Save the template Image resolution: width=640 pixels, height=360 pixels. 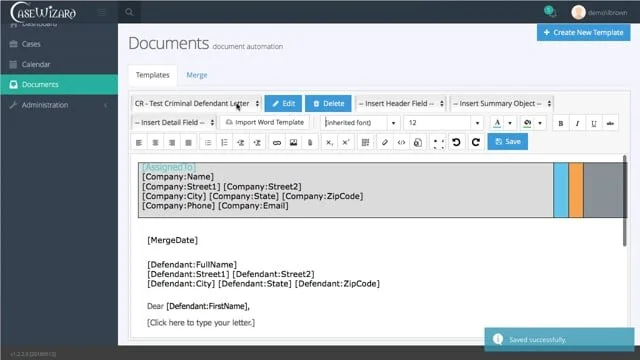click(x=508, y=142)
